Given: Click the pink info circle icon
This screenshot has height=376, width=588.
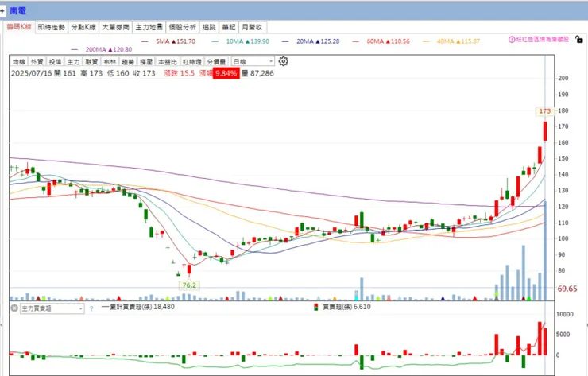Looking at the screenshot, I should pyautogui.click(x=512, y=39).
